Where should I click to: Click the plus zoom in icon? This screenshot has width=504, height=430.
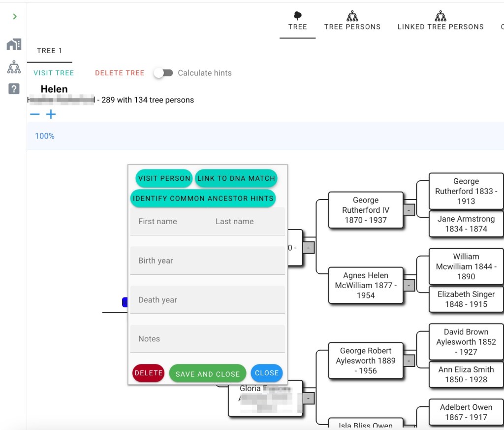tap(51, 115)
